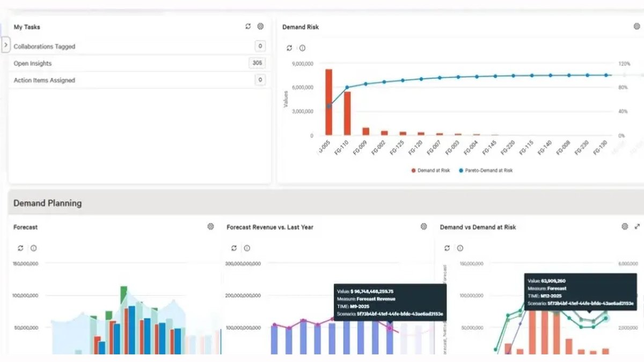
Task: Open My Tasks settings gear
Action: tap(260, 26)
